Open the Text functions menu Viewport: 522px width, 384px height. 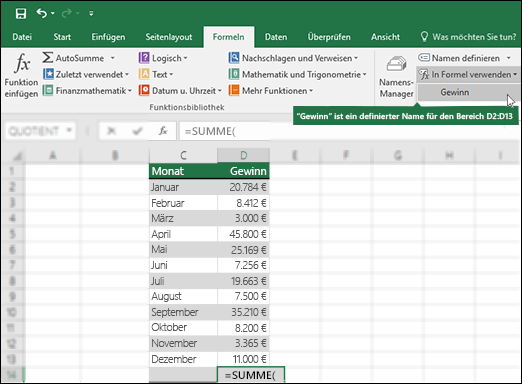tap(156, 74)
